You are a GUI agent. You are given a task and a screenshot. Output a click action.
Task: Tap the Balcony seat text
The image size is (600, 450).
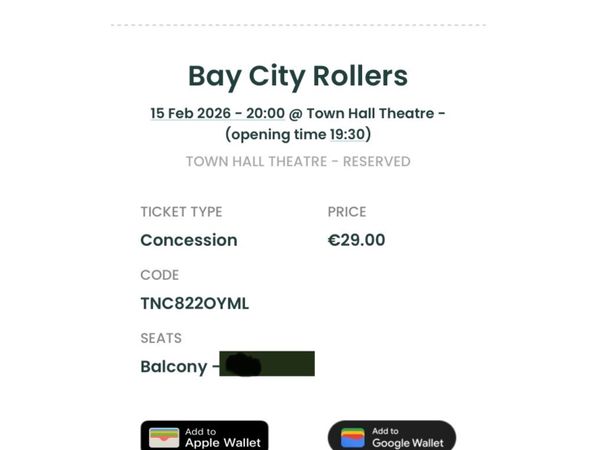point(174,366)
